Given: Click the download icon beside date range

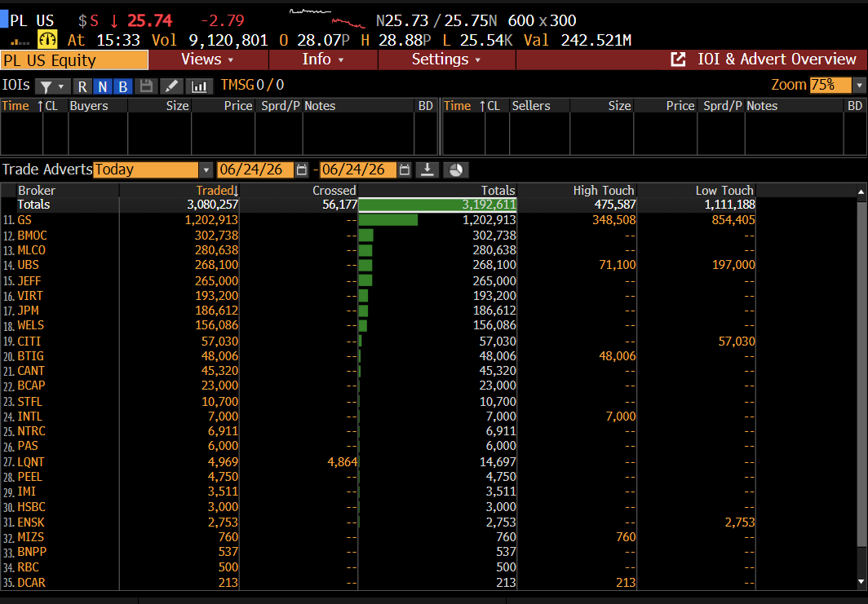Looking at the screenshot, I should pyautogui.click(x=427, y=170).
